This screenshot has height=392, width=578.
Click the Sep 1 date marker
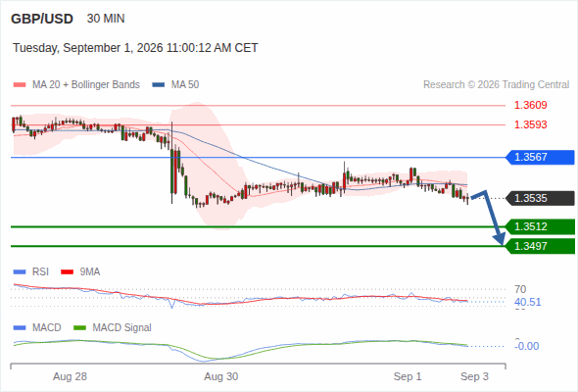click(x=408, y=376)
